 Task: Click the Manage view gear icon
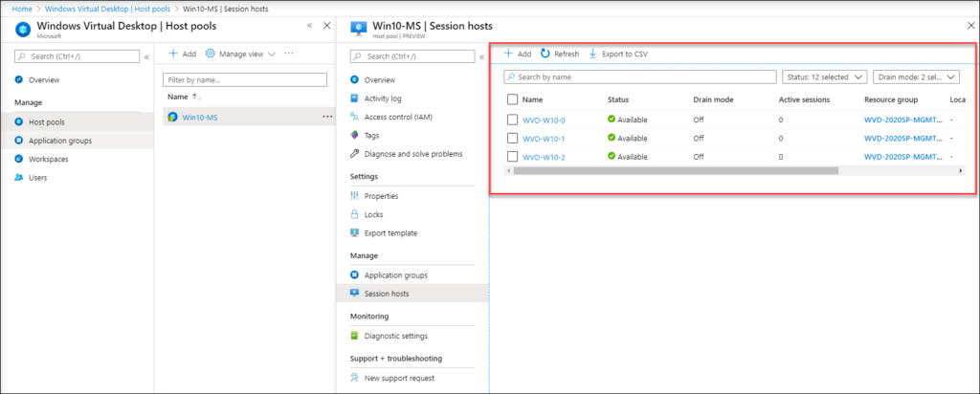point(210,54)
